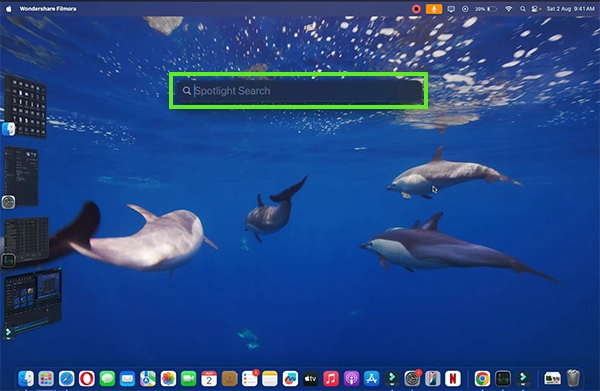The image size is (600, 391).
Task: Open the Apple menu
Action: tap(8, 8)
